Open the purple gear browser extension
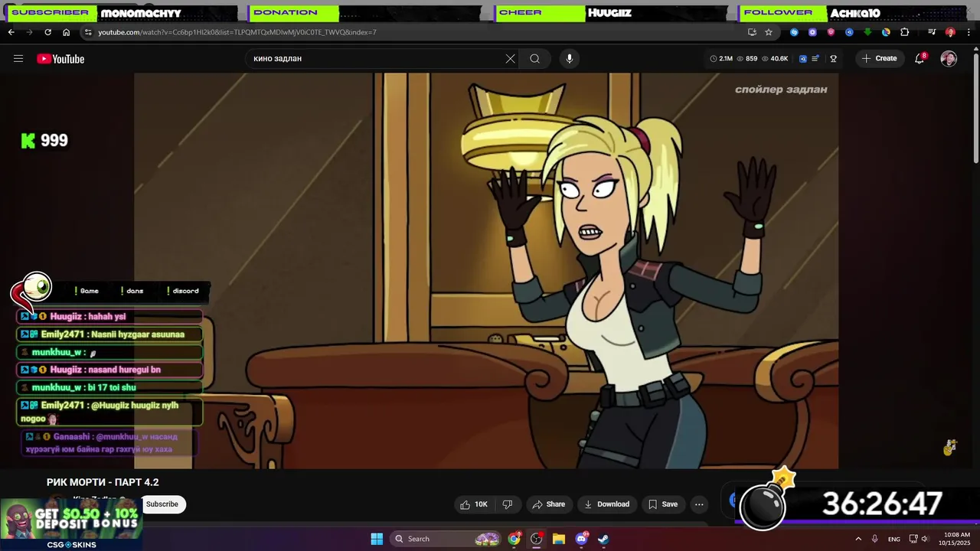980x551 pixels. [812, 32]
